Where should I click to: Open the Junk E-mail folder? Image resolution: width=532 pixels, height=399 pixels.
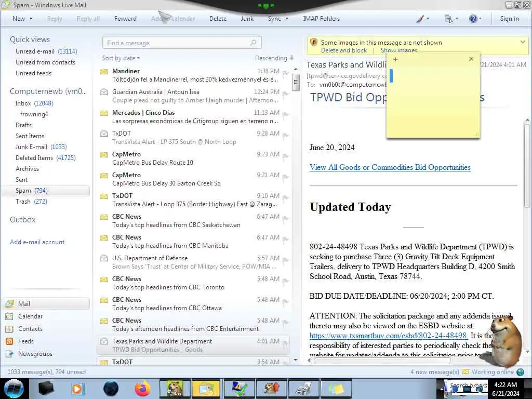tap(41, 147)
